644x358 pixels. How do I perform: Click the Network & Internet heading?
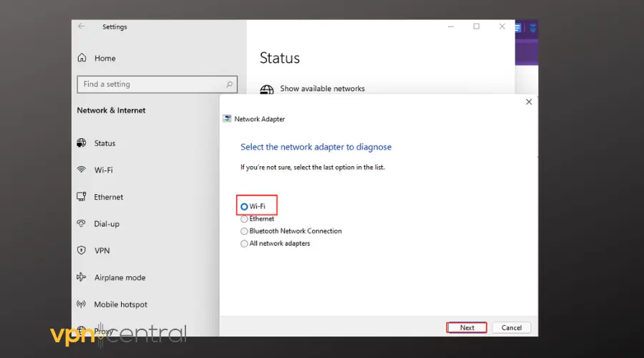[x=111, y=110]
